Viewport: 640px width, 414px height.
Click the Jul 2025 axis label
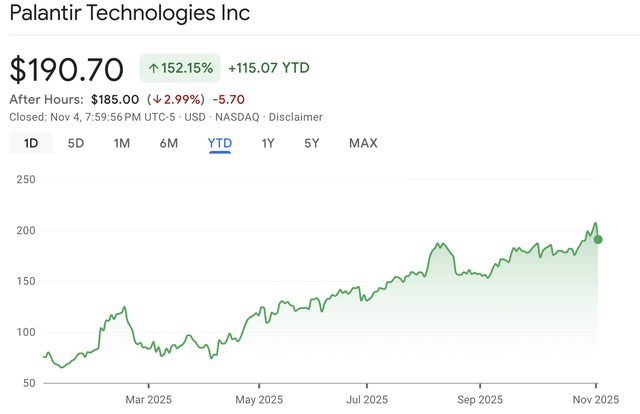366,400
